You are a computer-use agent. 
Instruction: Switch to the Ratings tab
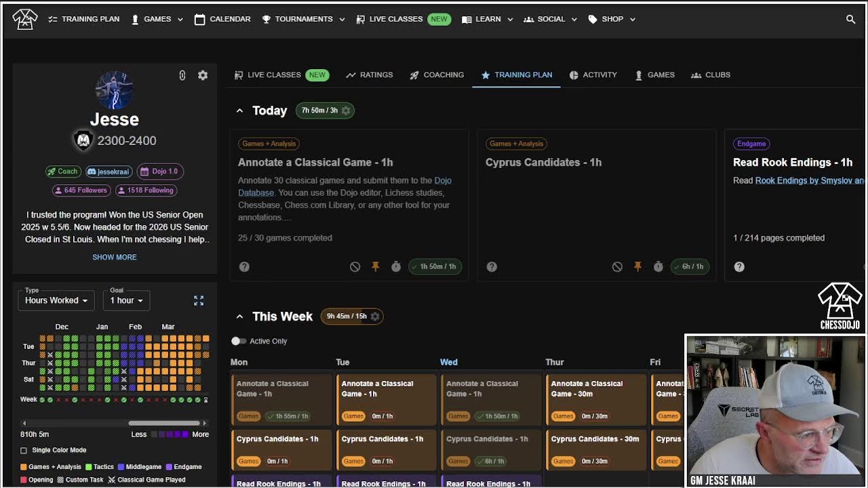click(x=370, y=75)
